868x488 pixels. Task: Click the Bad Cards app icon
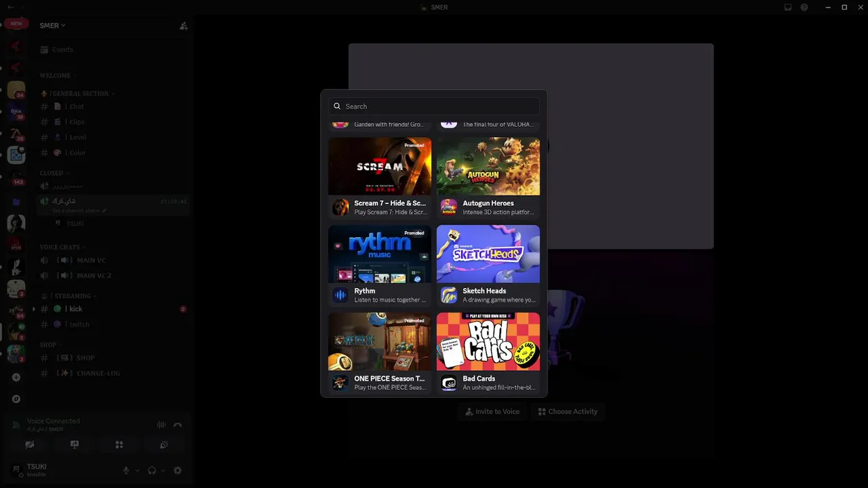click(449, 383)
